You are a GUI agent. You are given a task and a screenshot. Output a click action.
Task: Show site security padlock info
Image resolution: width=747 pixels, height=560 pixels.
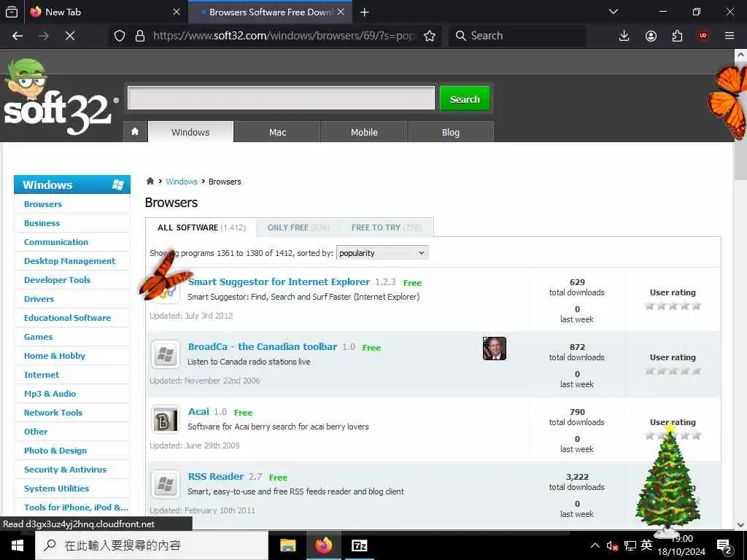(x=140, y=36)
